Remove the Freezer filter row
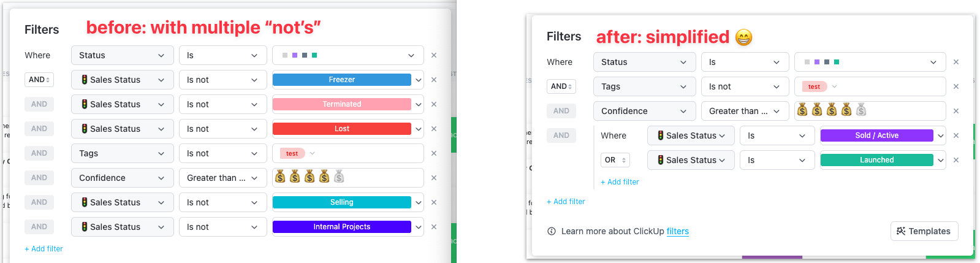Image resolution: width=980 pixels, height=263 pixels. coord(434,80)
